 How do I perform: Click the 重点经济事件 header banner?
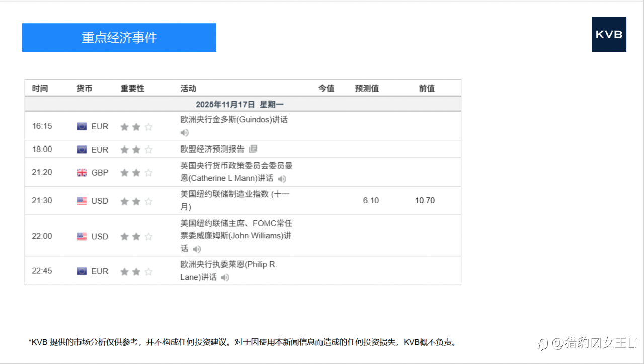pyautogui.click(x=119, y=38)
